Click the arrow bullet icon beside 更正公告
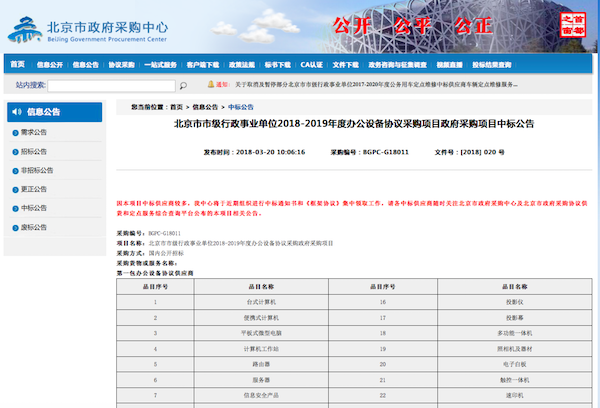The width and height of the screenshot is (600, 408). pyautogui.click(x=13, y=189)
